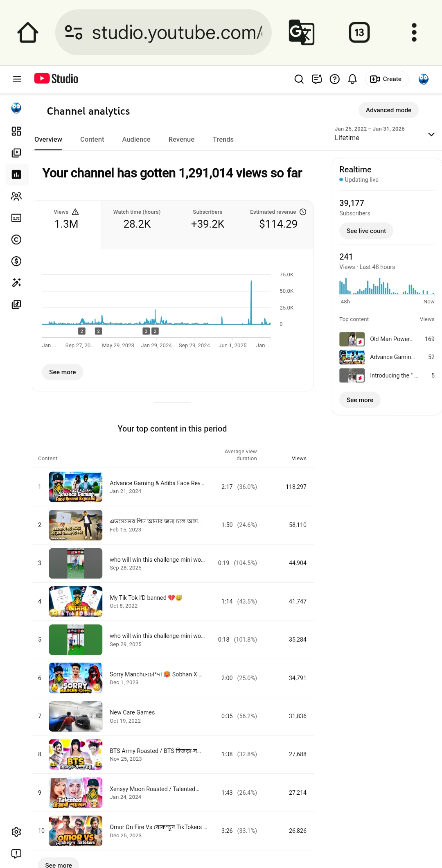Open the browser tab switcher showing 13
This screenshot has height=868, width=442.
click(359, 32)
